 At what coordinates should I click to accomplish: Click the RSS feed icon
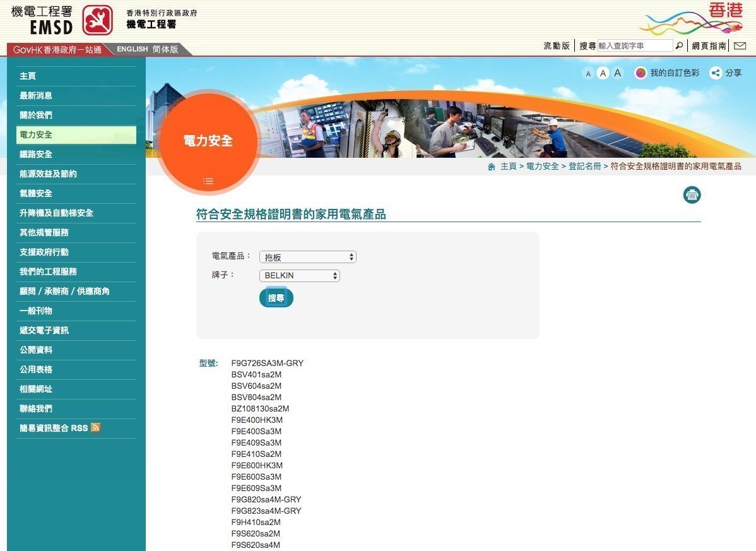(95, 427)
